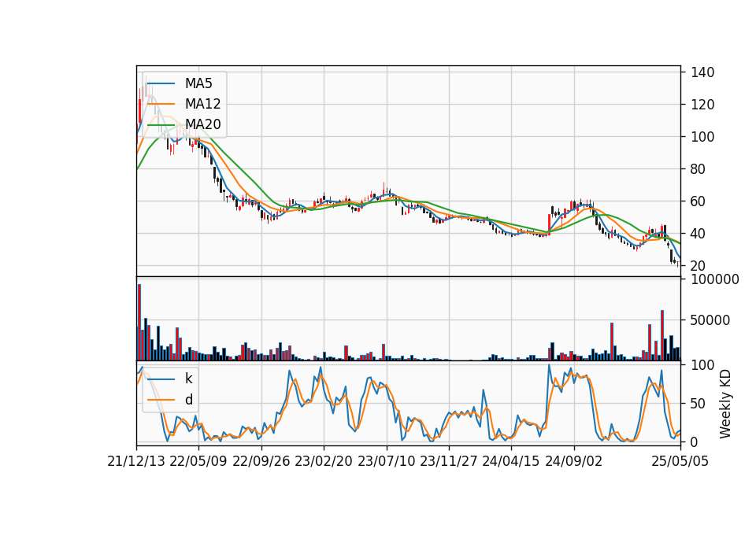Click the 50000 volume axis tick

coord(710,320)
